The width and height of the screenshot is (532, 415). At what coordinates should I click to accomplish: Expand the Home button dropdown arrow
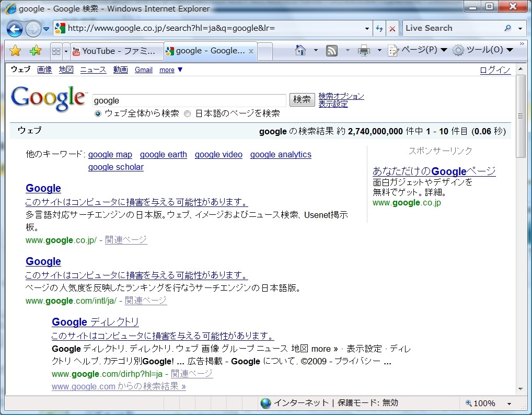click(x=316, y=50)
